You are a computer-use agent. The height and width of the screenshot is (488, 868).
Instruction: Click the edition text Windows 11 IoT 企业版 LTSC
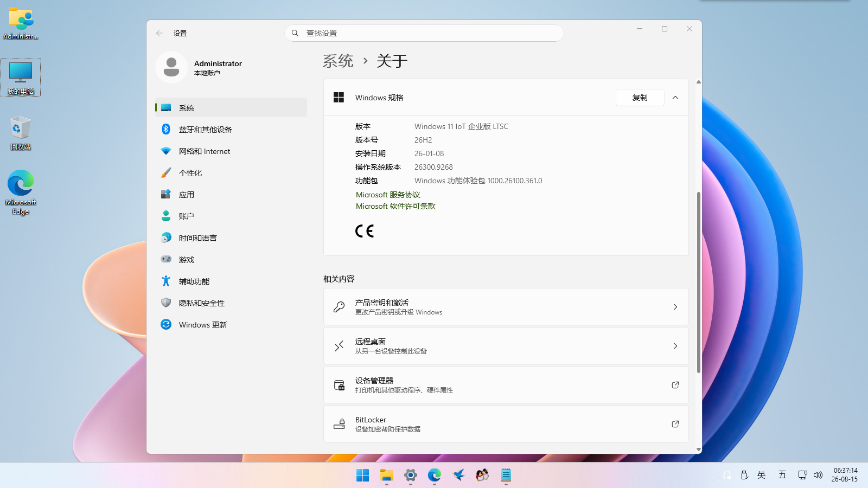pos(461,126)
